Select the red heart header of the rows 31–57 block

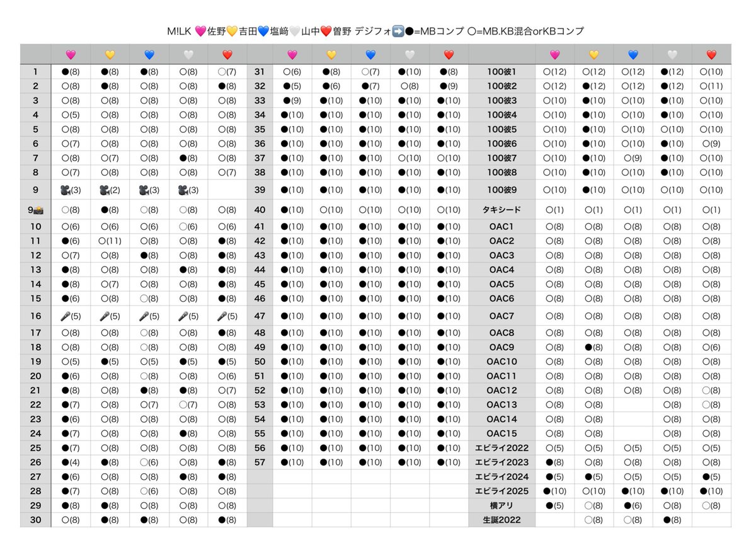[x=449, y=55]
